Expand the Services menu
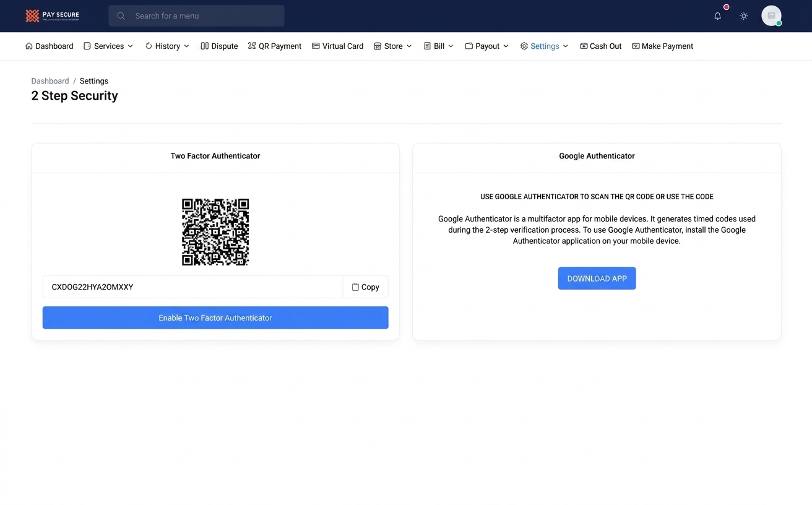This screenshot has width=812, height=505. (x=108, y=46)
